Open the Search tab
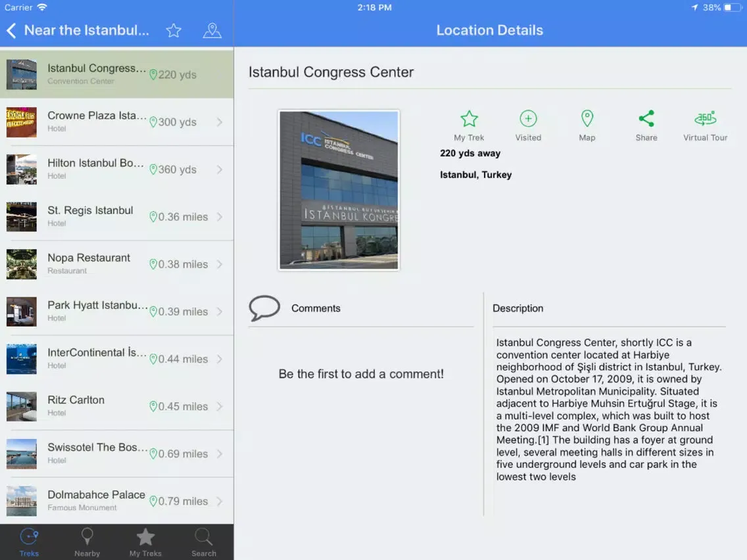This screenshot has height=560, width=747. click(203, 542)
